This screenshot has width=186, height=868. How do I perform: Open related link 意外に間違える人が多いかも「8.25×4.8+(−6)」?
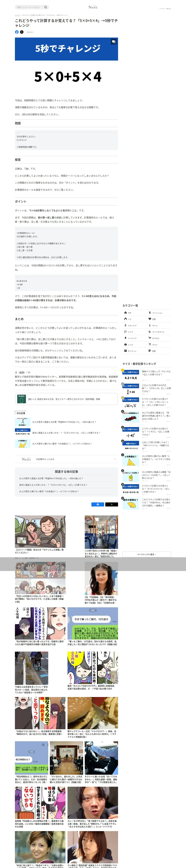pos(53,485)
